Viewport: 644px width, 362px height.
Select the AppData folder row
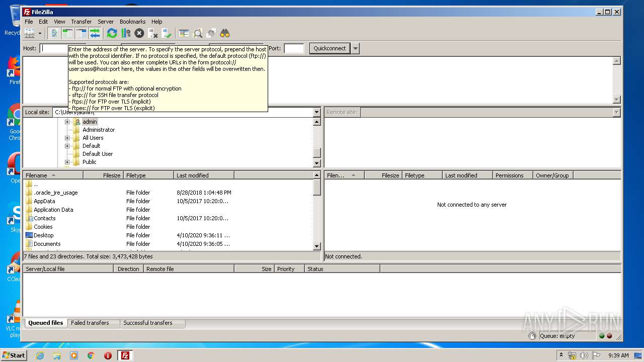coord(168,201)
